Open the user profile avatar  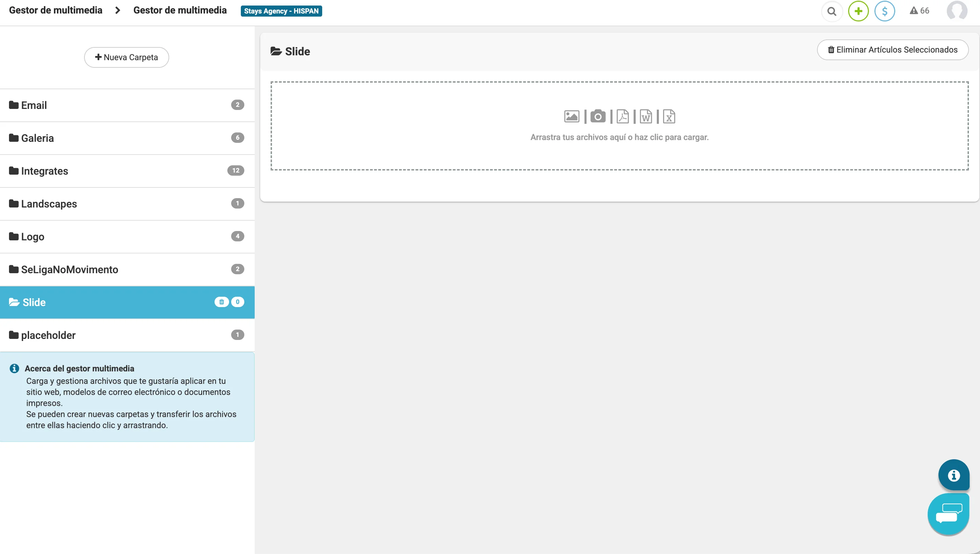pos(956,11)
